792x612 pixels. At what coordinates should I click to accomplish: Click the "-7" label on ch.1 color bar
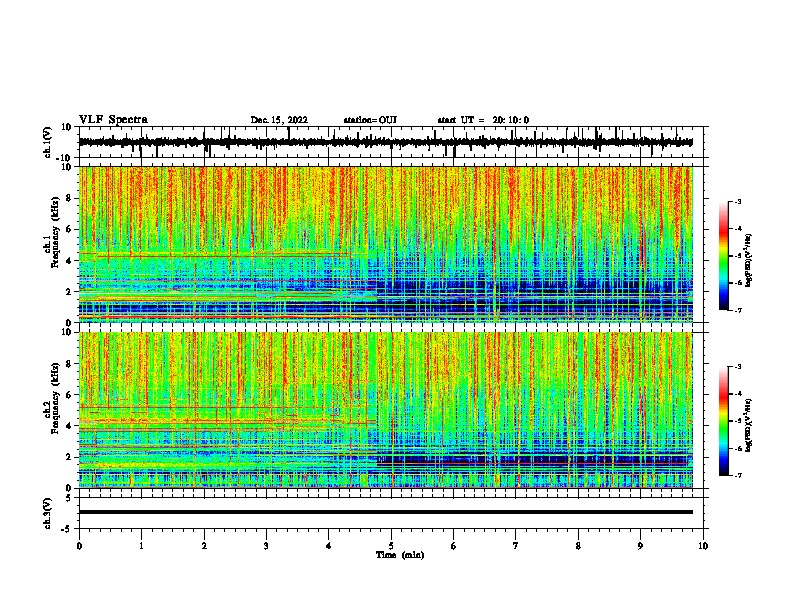tap(738, 310)
